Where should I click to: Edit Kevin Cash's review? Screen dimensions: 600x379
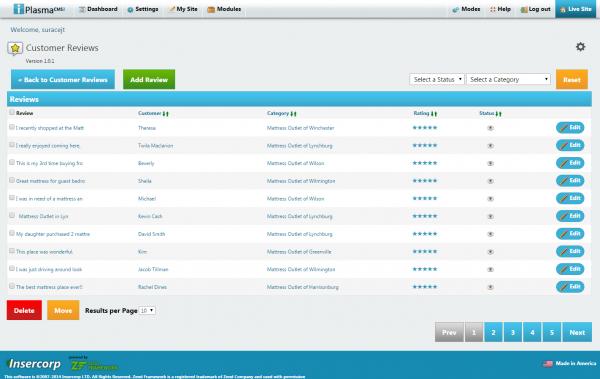pos(570,216)
